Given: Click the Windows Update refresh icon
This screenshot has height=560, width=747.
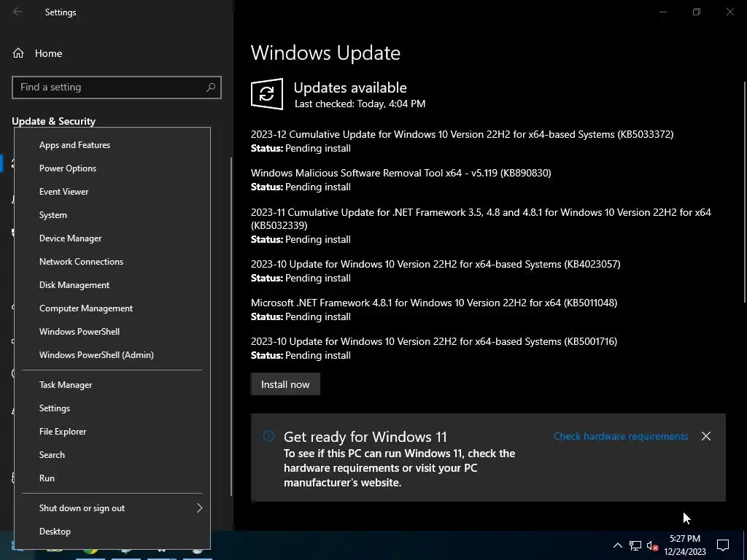Looking at the screenshot, I should pyautogui.click(x=267, y=94).
